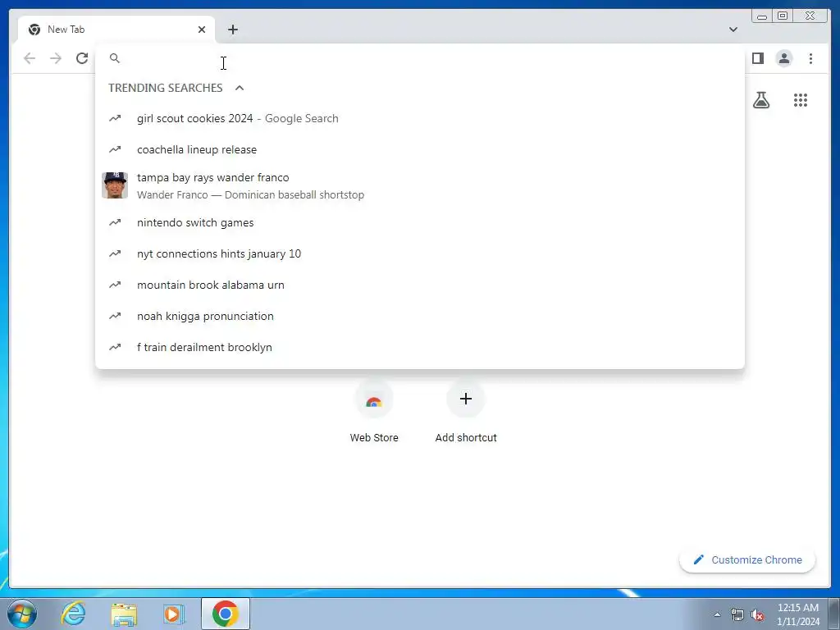Select suggestion 'tampa bay rays wander franco'
Image resolution: width=840 pixels, height=630 pixels.
[420, 185]
